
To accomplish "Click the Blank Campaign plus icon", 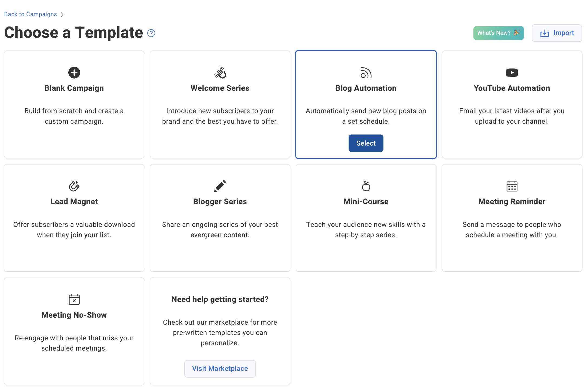I will click(74, 72).
